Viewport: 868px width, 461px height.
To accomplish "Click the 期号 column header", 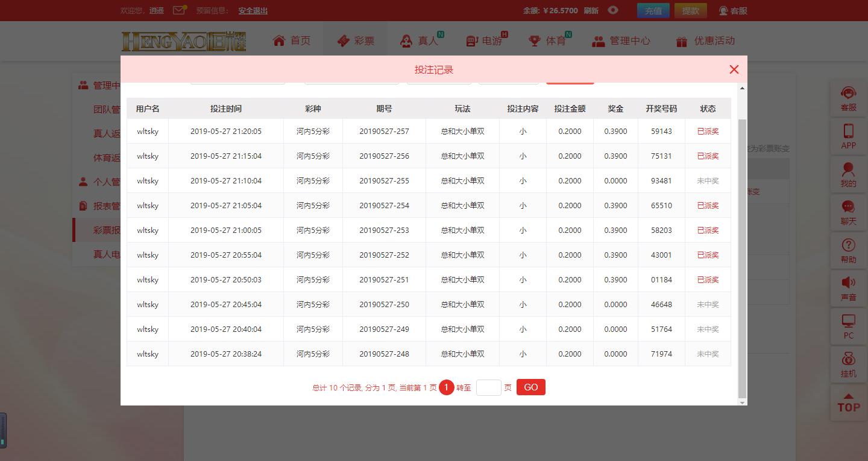I will 384,109.
